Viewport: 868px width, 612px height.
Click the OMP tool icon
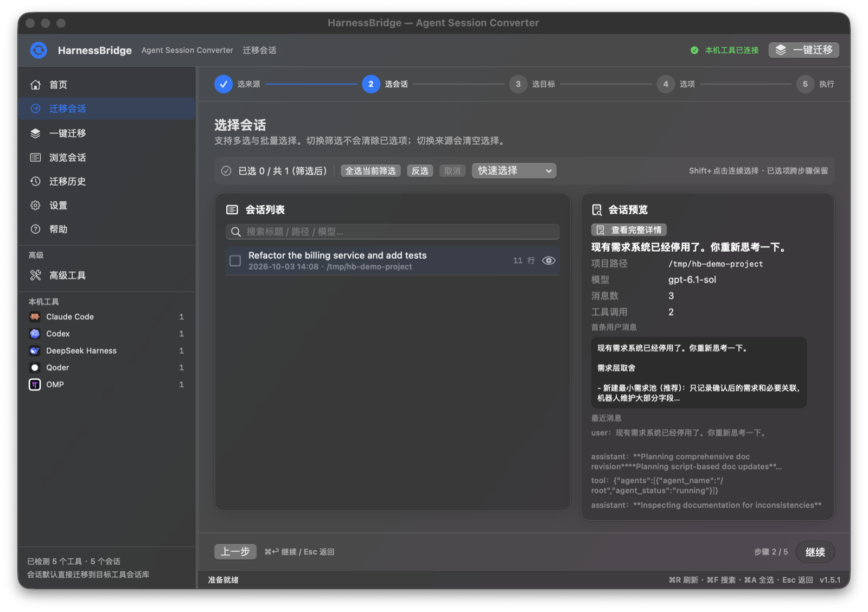coord(35,385)
